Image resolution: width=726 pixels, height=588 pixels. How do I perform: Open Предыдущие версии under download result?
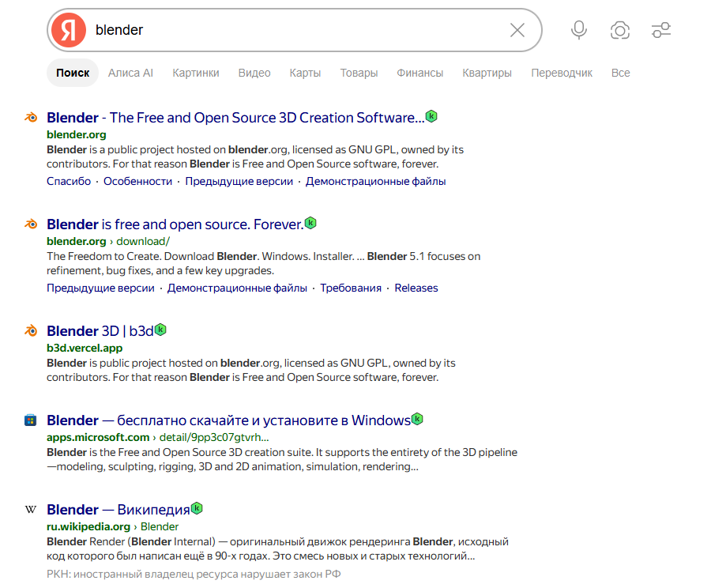(x=100, y=288)
